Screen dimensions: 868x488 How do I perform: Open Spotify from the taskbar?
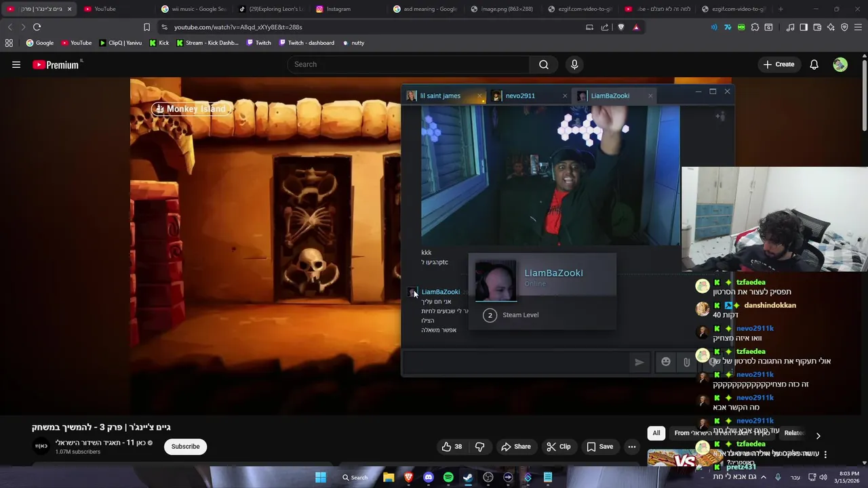tap(448, 477)
